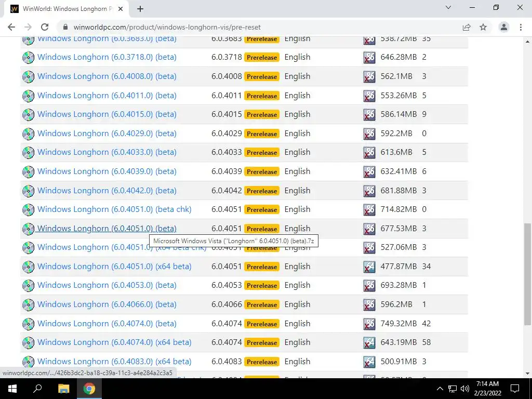Open Windows Longhorn (6.0.4008.0) (beta) link

point(107,76)
